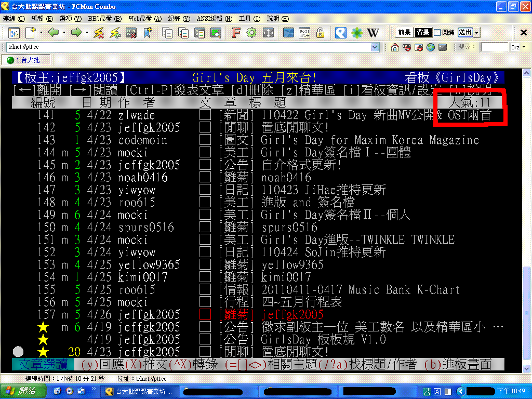The height and width of the screenshot is (399, 532).
Task: Click the 開始 Start button
Action: tap(23, 391)
